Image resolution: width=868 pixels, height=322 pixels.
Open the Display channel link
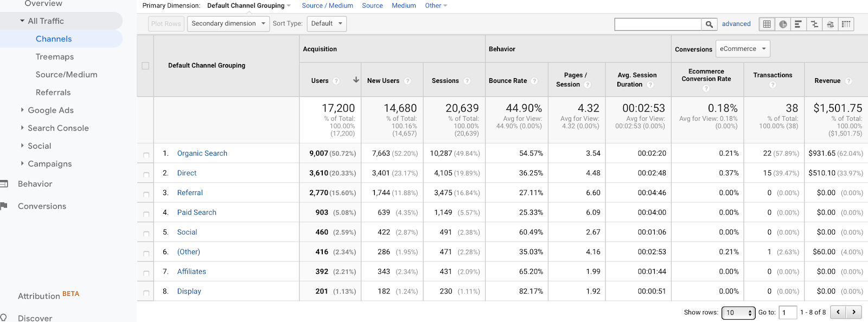189,291
